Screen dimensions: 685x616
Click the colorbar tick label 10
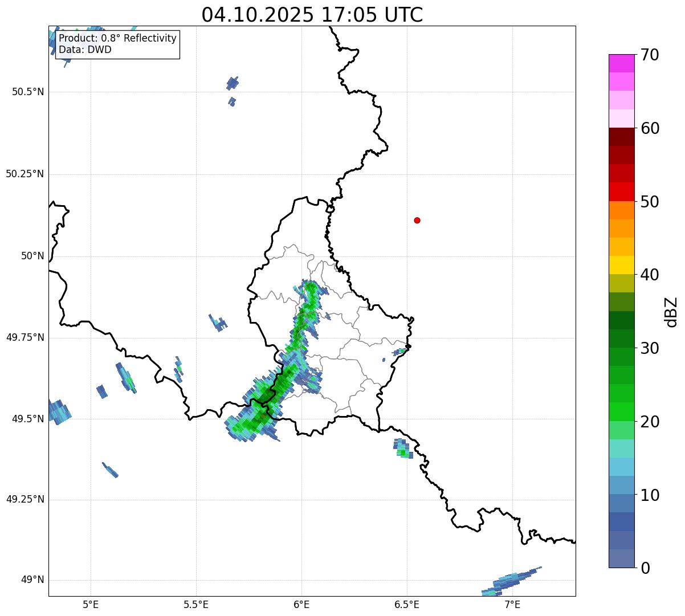tap(650, 495)
